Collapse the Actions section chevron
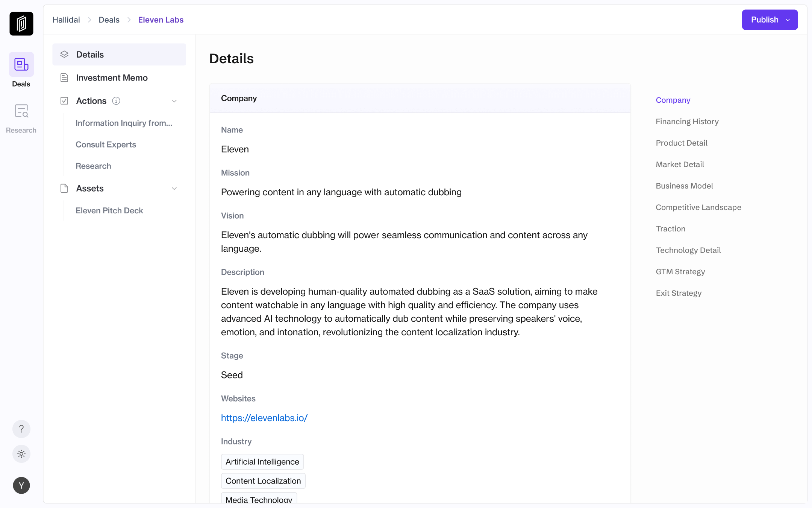Viewport: 812px width, 508px height. click(x=174, y=101)
